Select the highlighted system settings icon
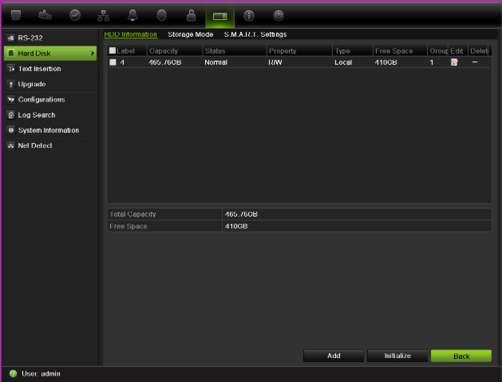Image resolution: width=502 pixels, height=382 pixels. [220, 16]
